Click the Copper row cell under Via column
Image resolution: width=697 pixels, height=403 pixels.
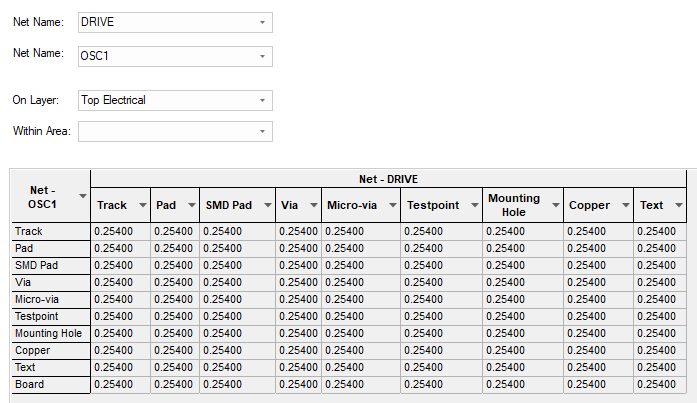[298, 350]
